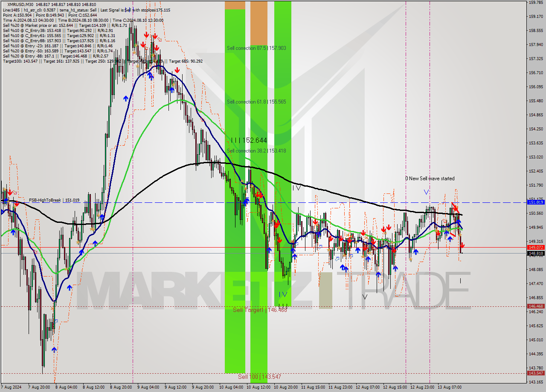Viewport: 546px width, 392px height.
Task: Click 'Sell %20 @ Entry -88: 167.1' line
Action: [55, 56]
